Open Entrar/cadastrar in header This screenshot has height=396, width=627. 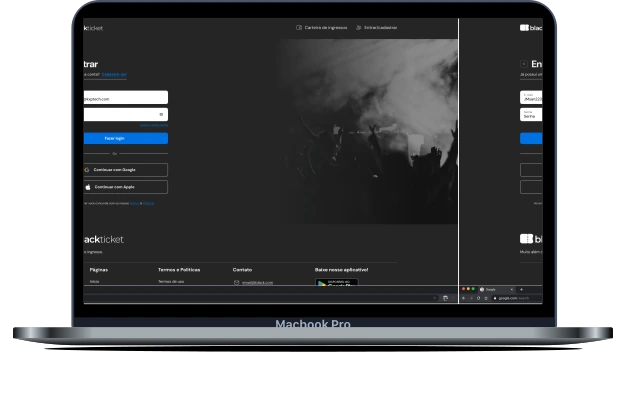coord(381,28)
